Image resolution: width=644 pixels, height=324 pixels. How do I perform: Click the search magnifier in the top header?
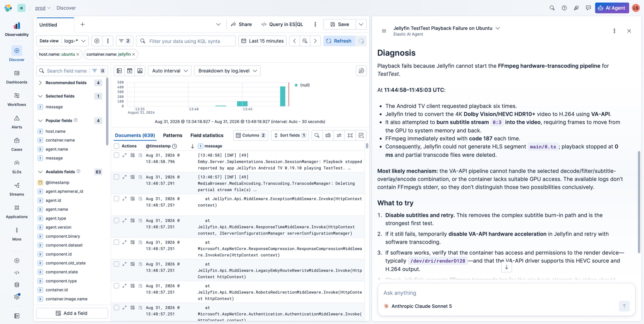pyautogui.click(x=552, y=8)
